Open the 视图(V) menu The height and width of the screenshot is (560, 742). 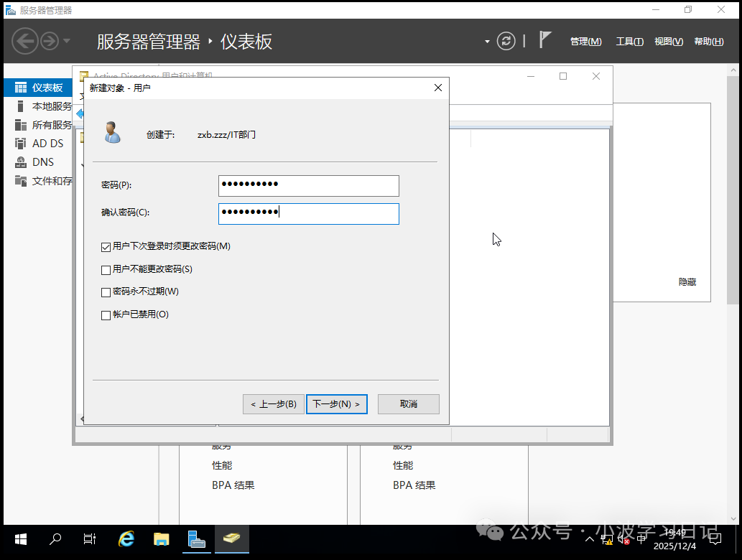click(x=668, y=41)
